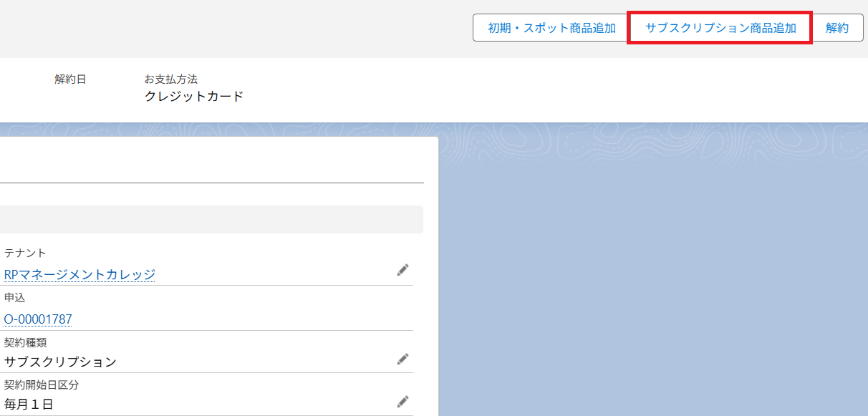
Task: Click the サブスクリプション value under 契約種類
Action: click(60, 362)
